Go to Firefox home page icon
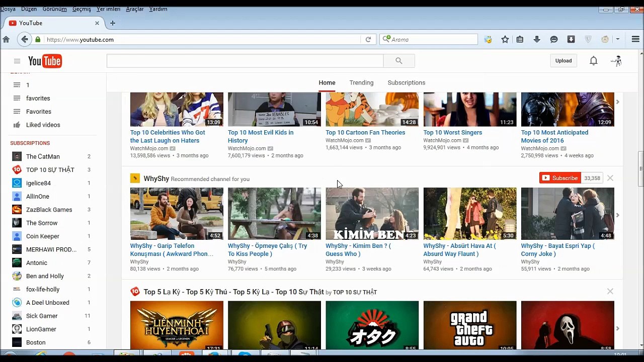The width and height of the screenshot is (644, 362). [6, 39]
